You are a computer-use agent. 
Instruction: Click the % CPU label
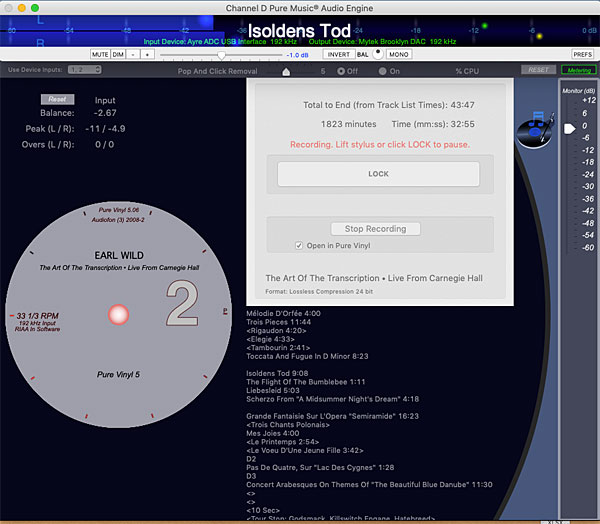467,71
